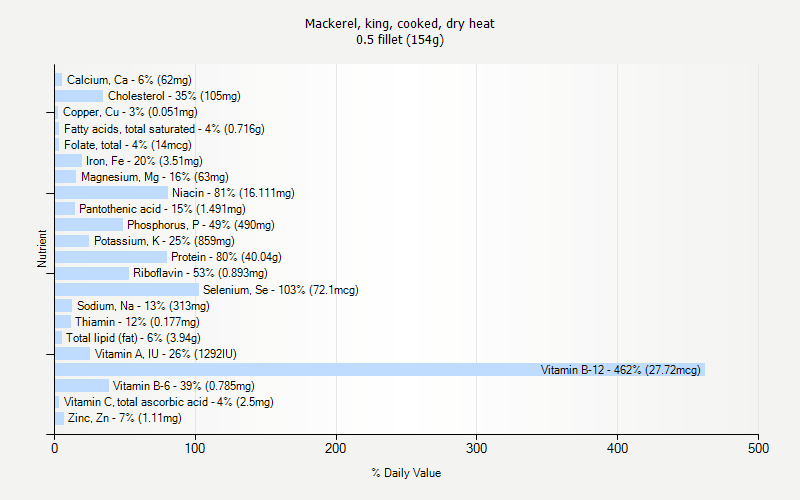Screen dimensions: 800x500
Task: Select the Potassium, K - 25% label
Action: click(164, 241)
